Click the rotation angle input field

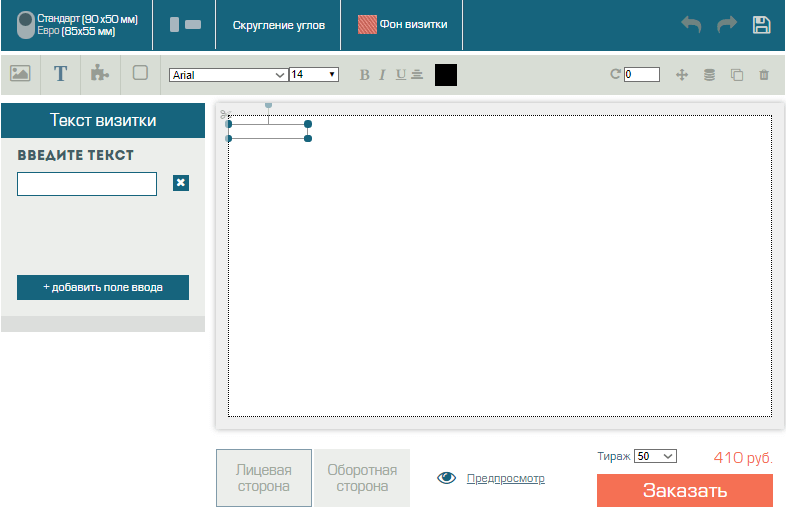point(642,74)
